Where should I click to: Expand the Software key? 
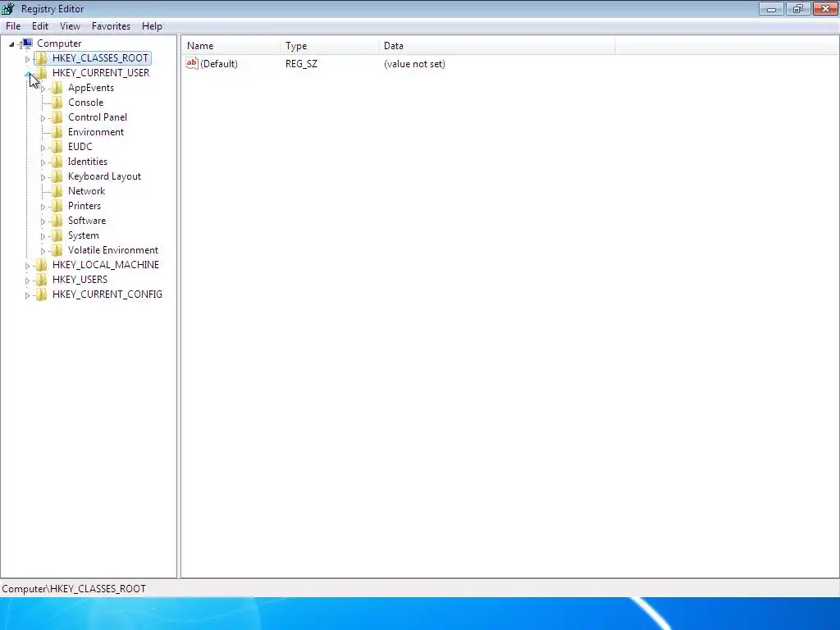43,221
